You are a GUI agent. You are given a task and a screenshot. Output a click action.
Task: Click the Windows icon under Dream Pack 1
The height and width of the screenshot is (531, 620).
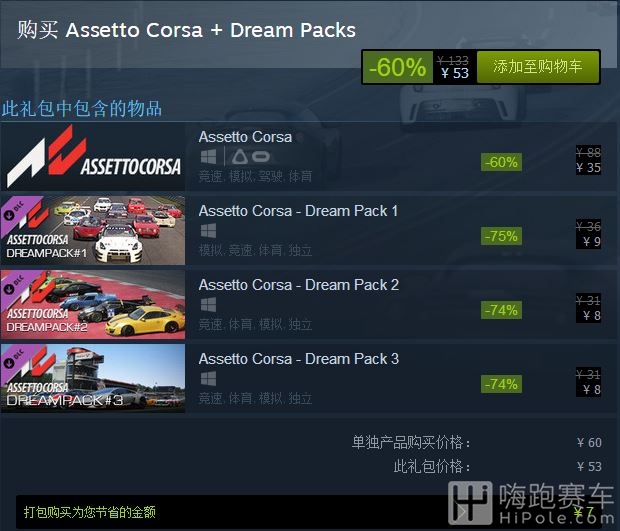(x=208, y=231)
